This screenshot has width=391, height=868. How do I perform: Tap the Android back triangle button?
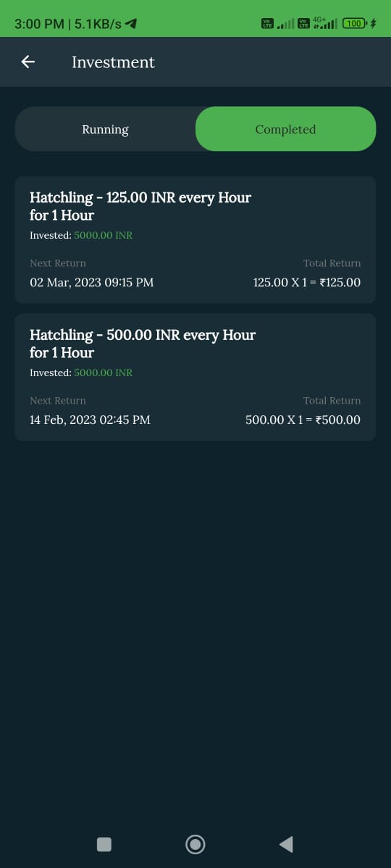tap(286, 844)
